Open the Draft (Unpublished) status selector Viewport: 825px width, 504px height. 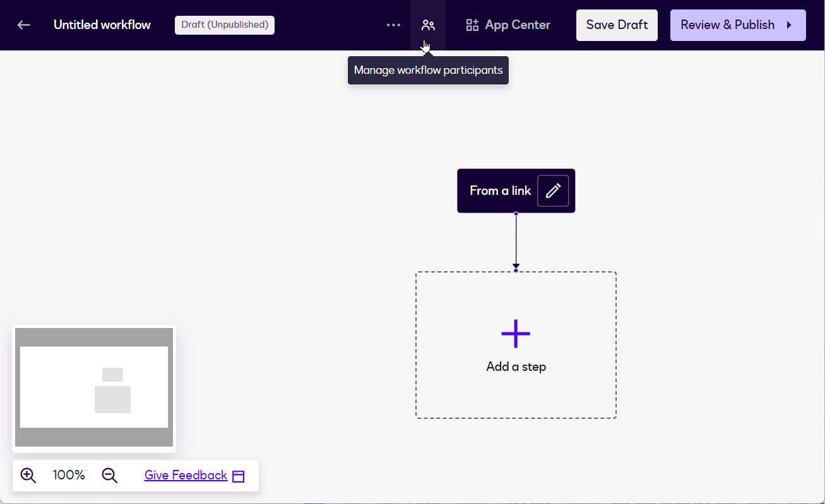224,25
